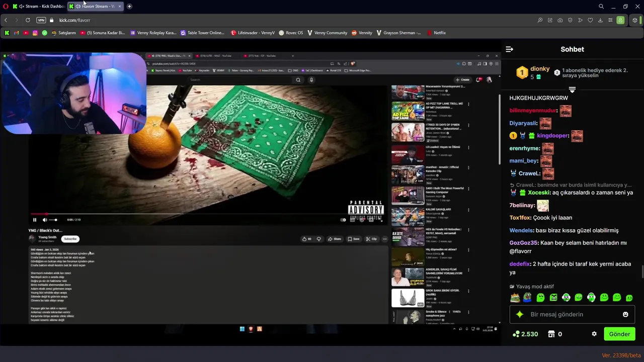
Task: Go back with the browser back arrow
Action: pos(6,20)
